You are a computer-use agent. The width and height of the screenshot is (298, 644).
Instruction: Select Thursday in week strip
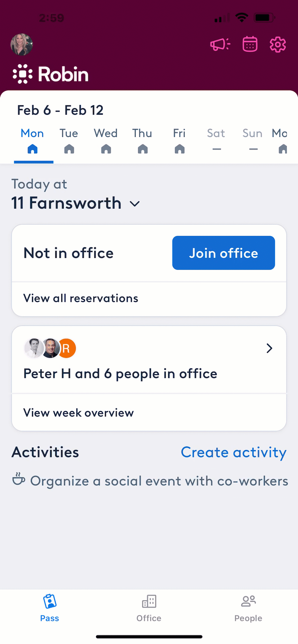tap(142, 141)
